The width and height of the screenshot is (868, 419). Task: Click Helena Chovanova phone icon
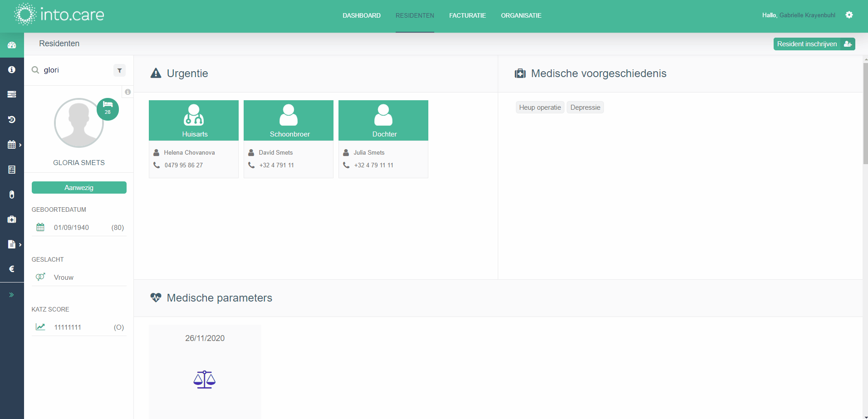(157, 165)
